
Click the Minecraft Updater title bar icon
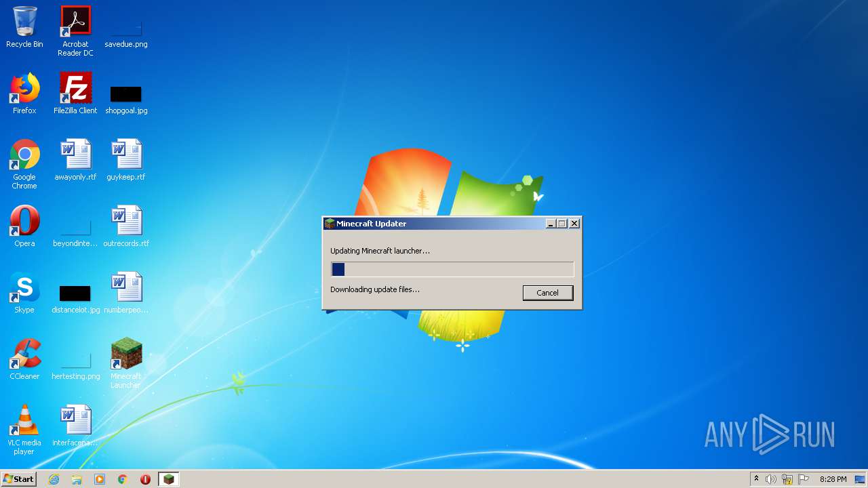click(330, 224)
